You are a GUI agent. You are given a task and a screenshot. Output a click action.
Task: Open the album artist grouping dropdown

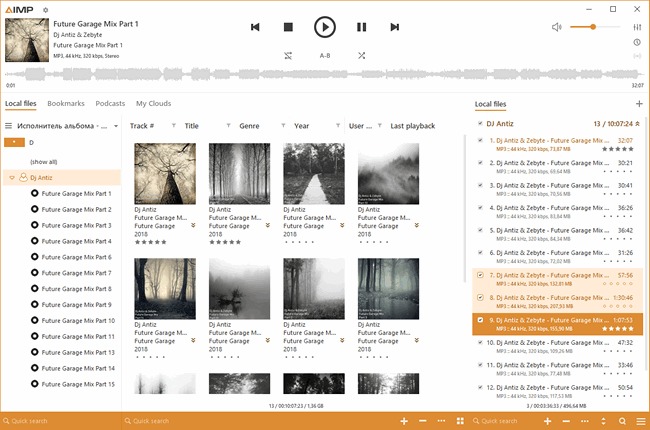coord(115,126)
